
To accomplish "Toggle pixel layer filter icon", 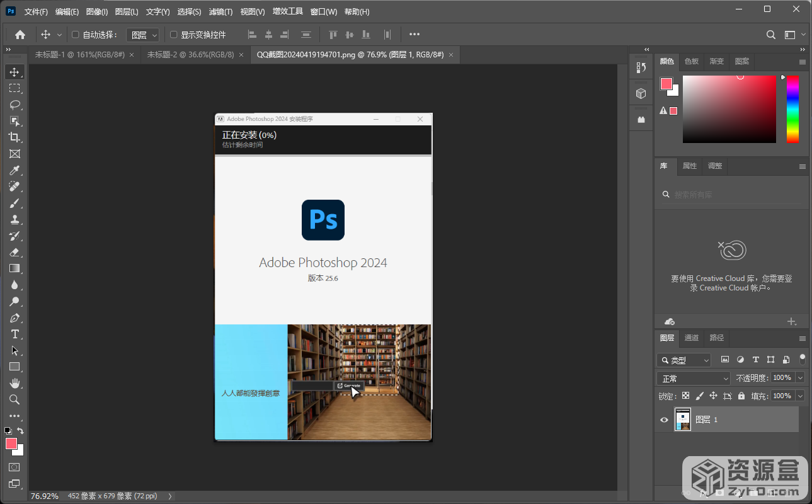I will click(725, 360).
